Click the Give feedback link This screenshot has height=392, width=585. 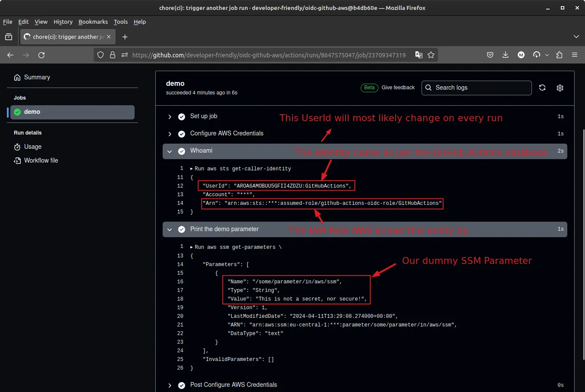pos(398,88)
